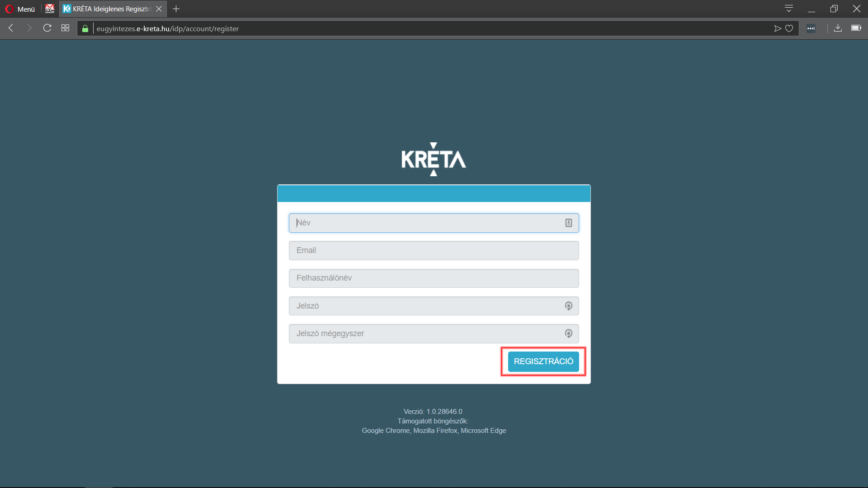The height and width of the screenshot is (488, 868).
Task: Open the password manager extension icon
Action: click(811, 28)
